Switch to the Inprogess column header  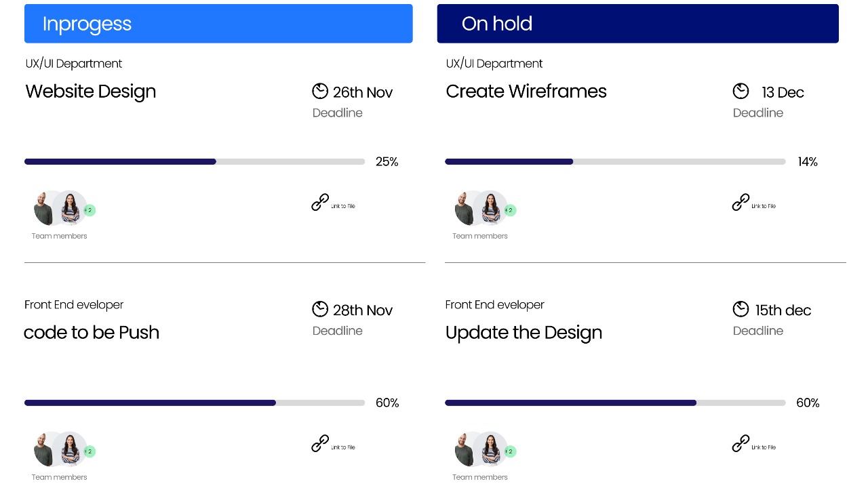click(x=218, y=24)
